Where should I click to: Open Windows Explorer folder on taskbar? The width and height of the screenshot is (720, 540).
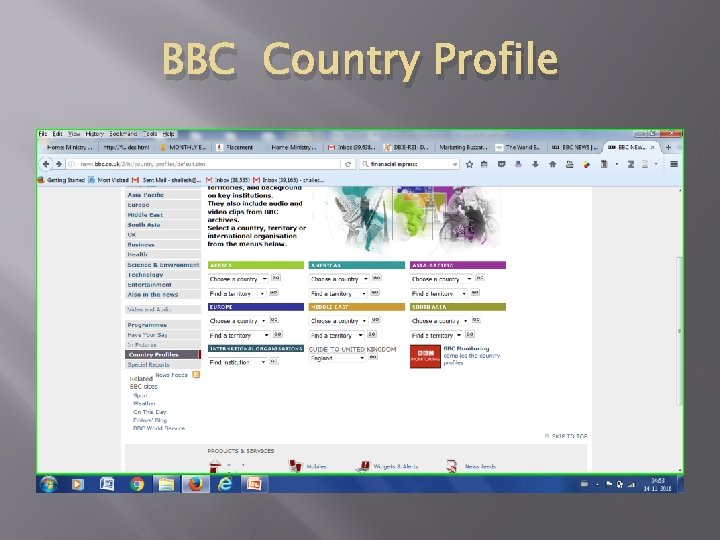(166, 484)
